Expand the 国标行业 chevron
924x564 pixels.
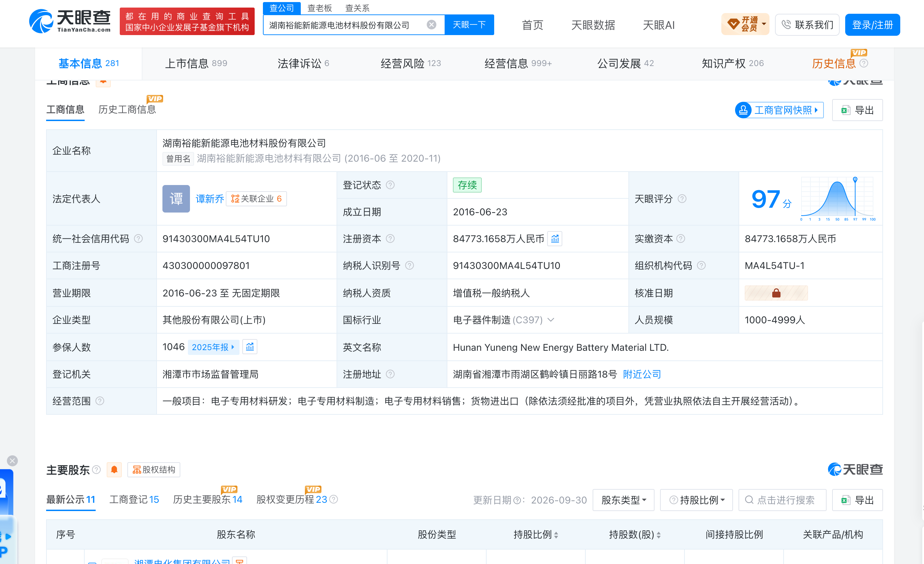pyautogui.click(x=551, y=320)
